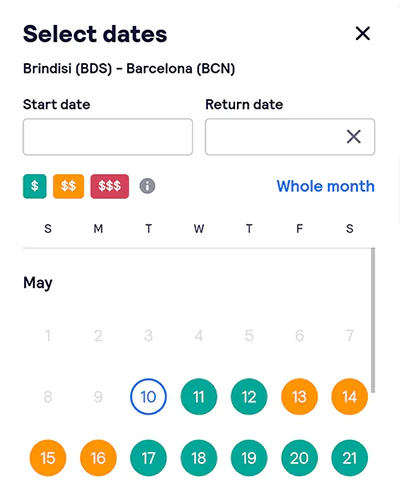Viewport: 400px width, 491px height.
Task: Click the calendar vertical scrollbar
Action: tap(373, 320)
